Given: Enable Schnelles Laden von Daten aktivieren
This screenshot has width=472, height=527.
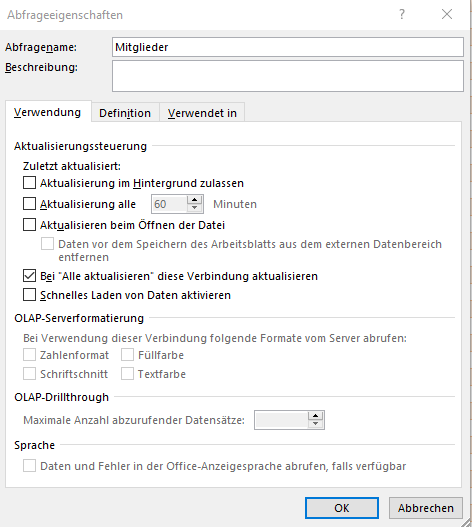Looking at the screenshot, I should point(29,295).
